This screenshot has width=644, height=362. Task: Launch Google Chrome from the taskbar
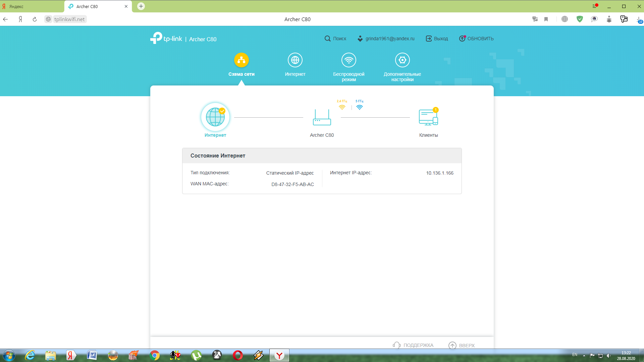click(x=155, y=355)
